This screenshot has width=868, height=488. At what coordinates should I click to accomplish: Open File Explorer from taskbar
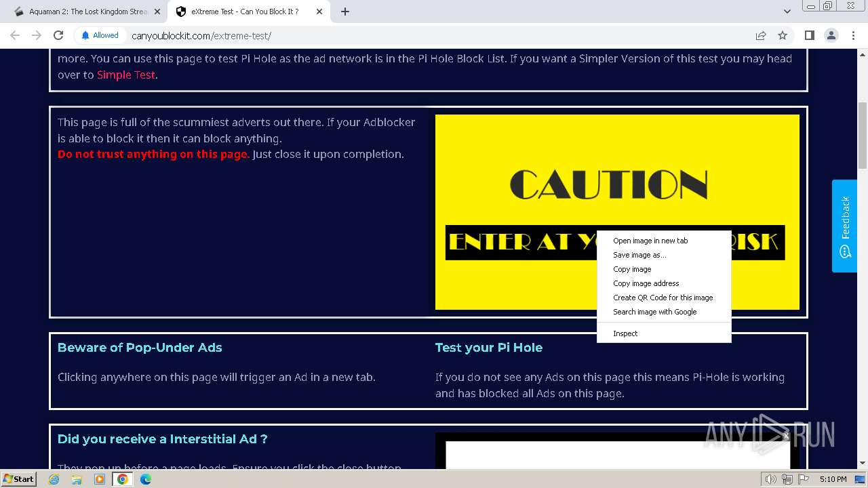[77, 479]
